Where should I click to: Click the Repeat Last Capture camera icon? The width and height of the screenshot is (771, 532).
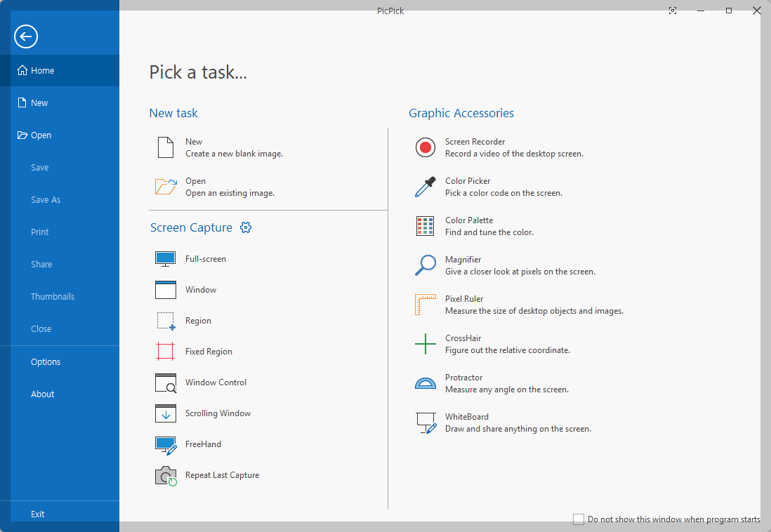click(x=166, y=476)
